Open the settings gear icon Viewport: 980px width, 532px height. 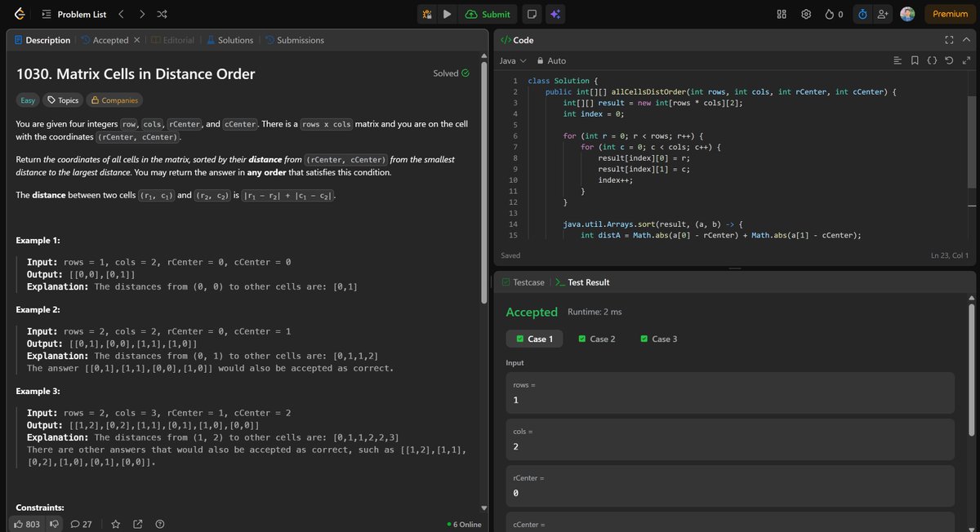(x=806, y=14)
